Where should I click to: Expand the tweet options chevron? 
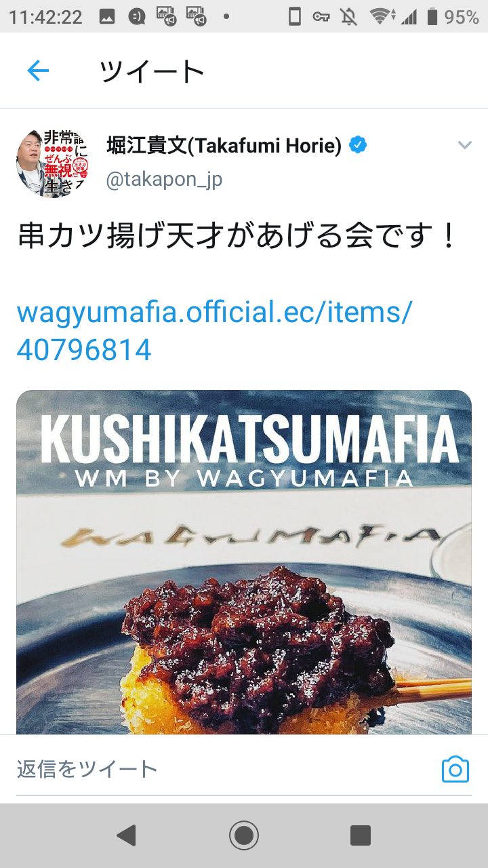(464, 145)
